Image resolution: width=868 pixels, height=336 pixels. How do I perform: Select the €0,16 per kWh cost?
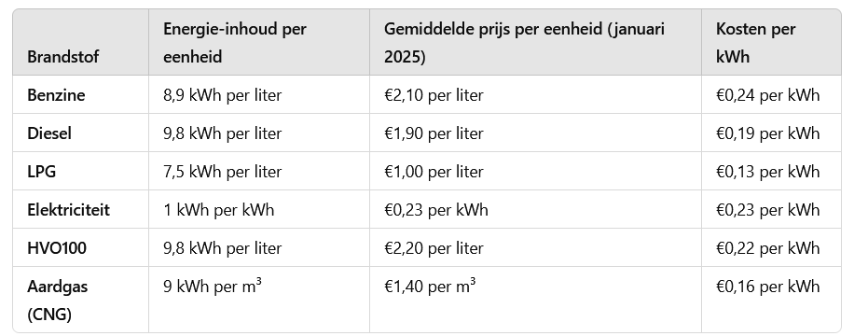tap(768, 287)
